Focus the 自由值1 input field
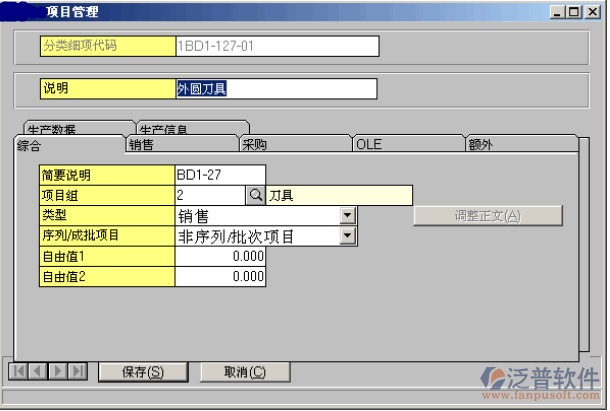 [x=220, y=256]
